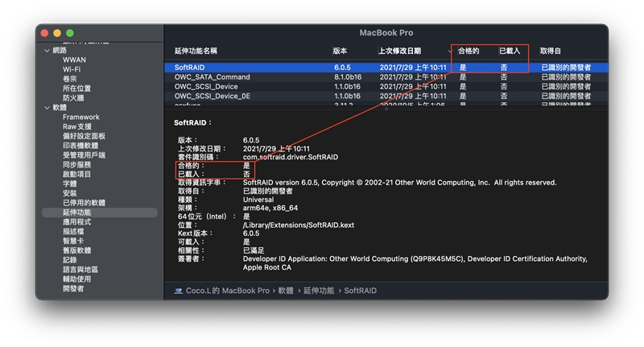Click SoftRAID version copyright info string
The image size is (644, 347).
[x=399, y=183]
